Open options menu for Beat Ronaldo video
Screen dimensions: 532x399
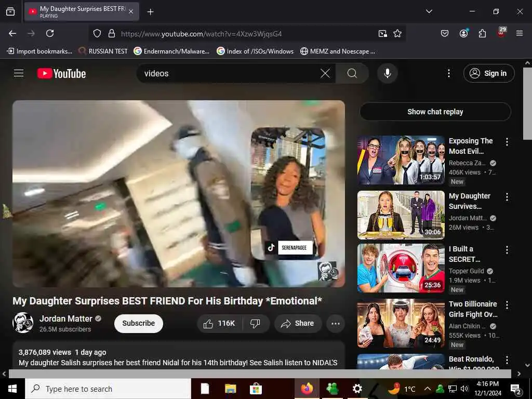(507, 360)
